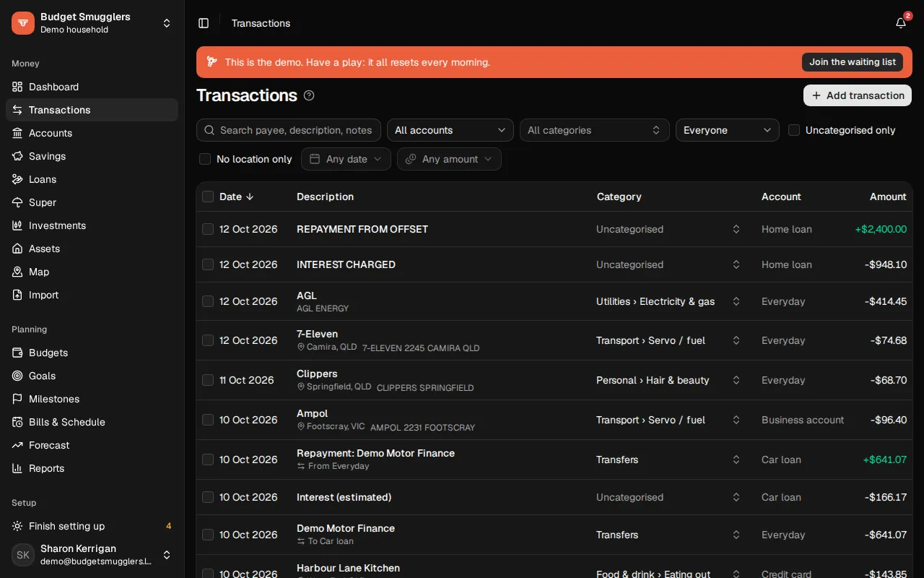This screenshot has height=578, width=924.
Task: Select the INTEREST CHARGED row checkbox
Action: [208, 264]
